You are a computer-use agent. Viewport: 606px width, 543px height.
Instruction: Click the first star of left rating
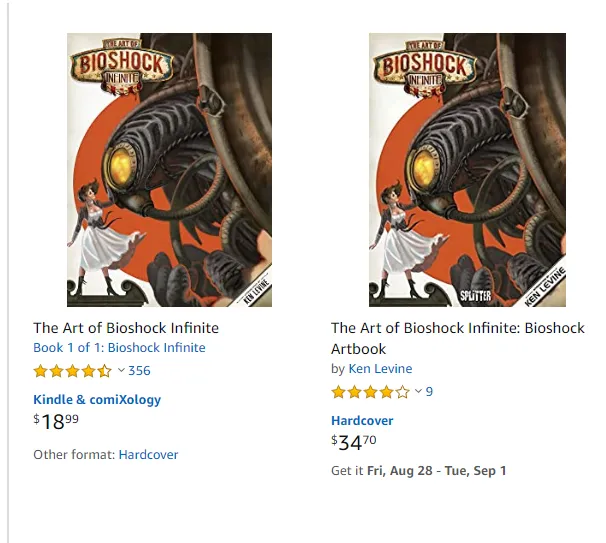[40, 371]
